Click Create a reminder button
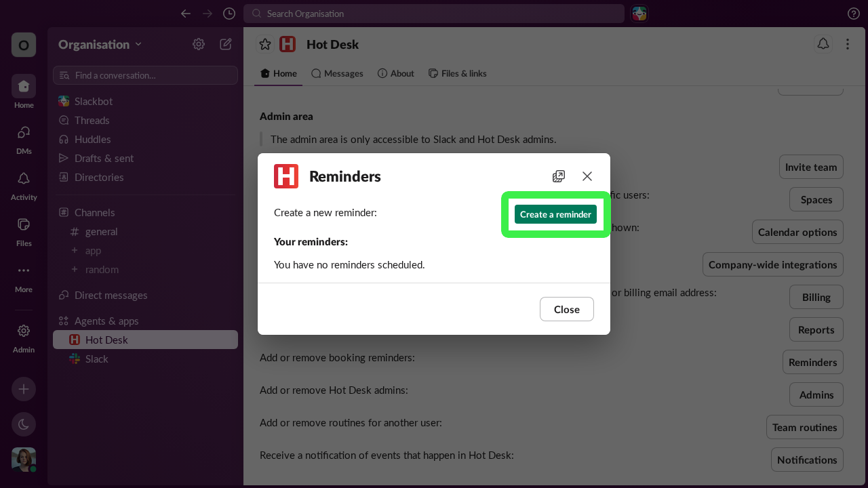Viewport: 868px width, 488px height. 555,214
